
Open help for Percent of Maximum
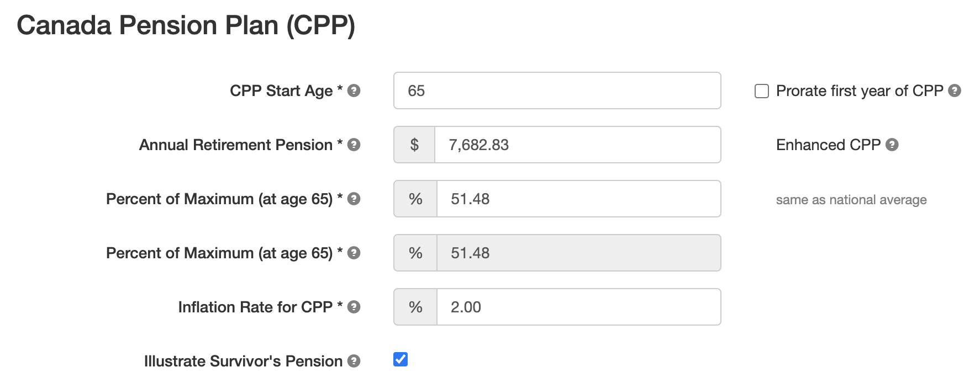point(354,199)
